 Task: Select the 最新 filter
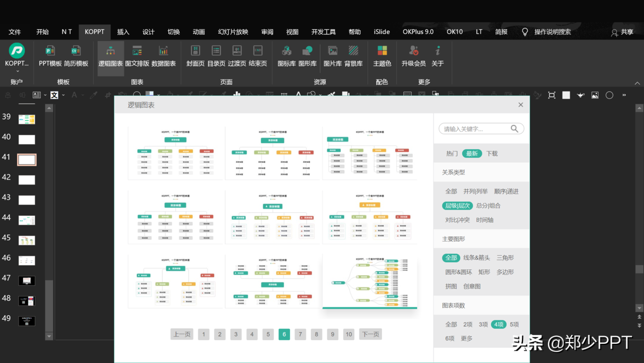(x=472, y=153)
